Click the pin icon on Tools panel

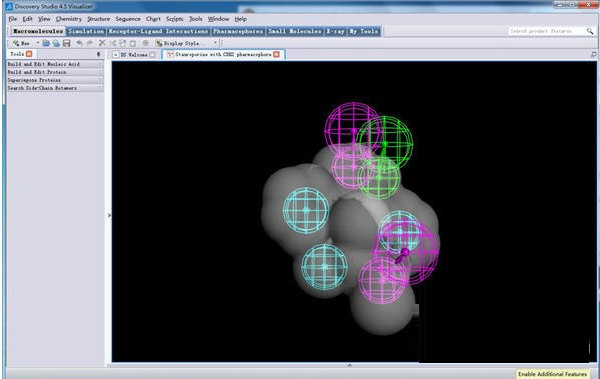point(98,54)
